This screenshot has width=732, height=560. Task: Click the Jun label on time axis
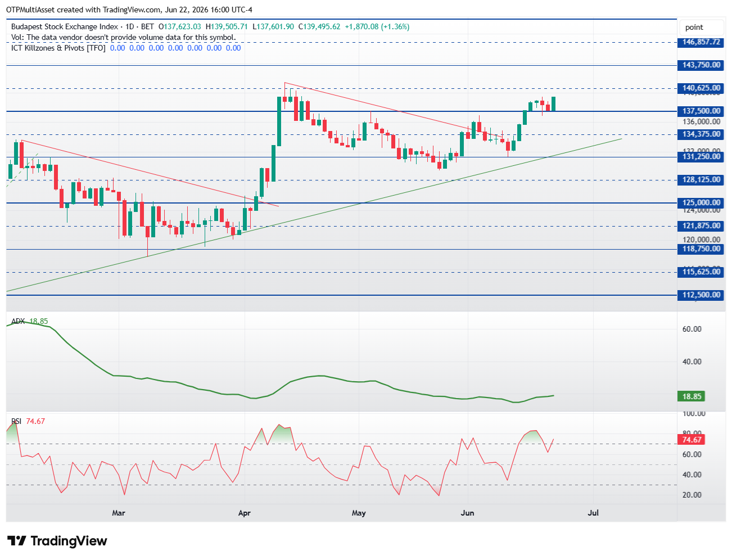tap(467, 513)
